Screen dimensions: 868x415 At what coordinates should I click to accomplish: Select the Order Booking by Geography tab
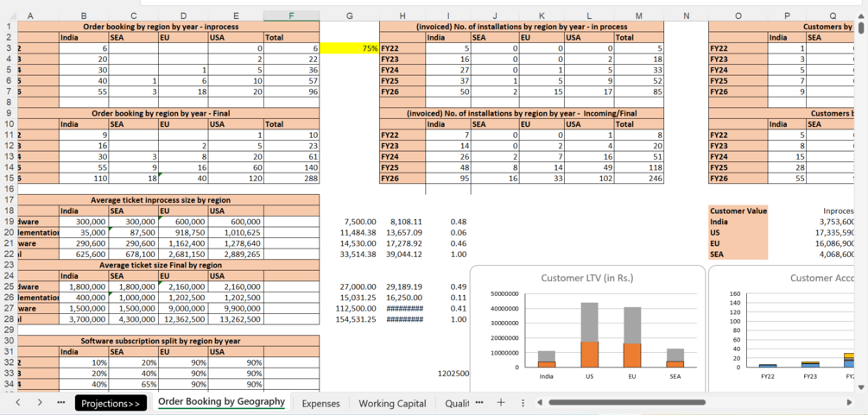point(221,402)
